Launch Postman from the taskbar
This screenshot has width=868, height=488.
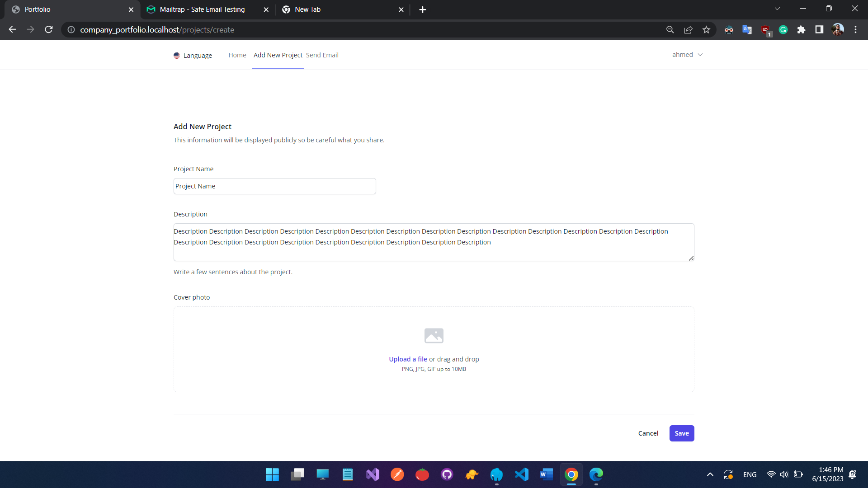tap(397, 474)
